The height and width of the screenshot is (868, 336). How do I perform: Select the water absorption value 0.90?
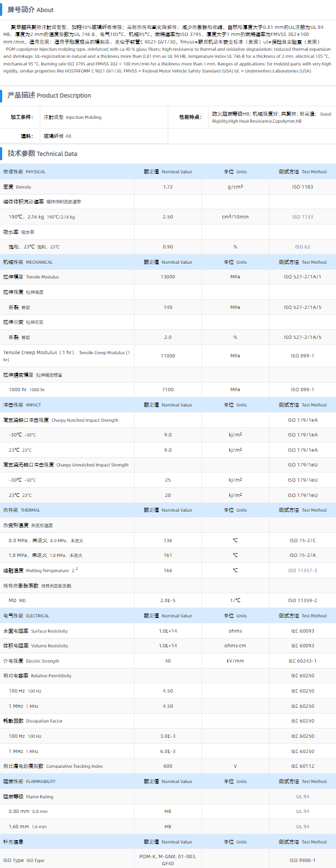pos(168,247)
